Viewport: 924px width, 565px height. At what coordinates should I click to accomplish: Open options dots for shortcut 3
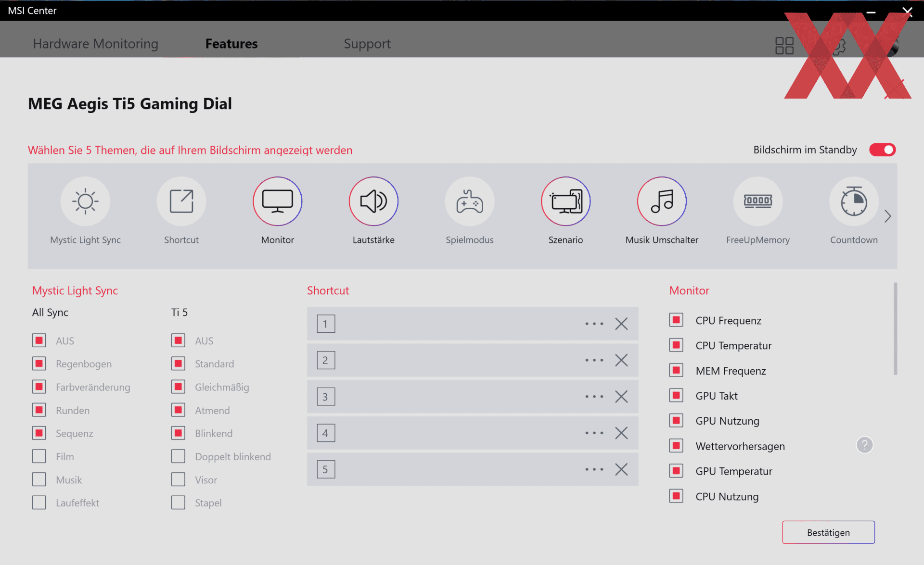coord(594,397)
